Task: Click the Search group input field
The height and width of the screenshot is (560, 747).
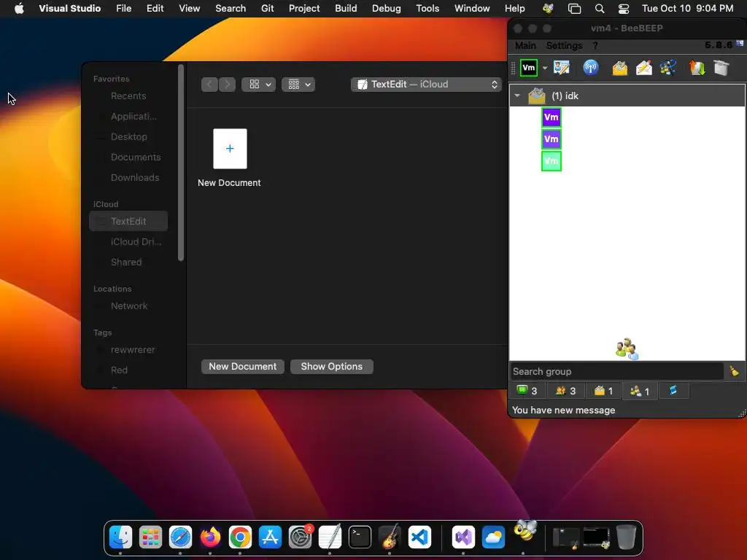Action: click(x=616, y=371)
